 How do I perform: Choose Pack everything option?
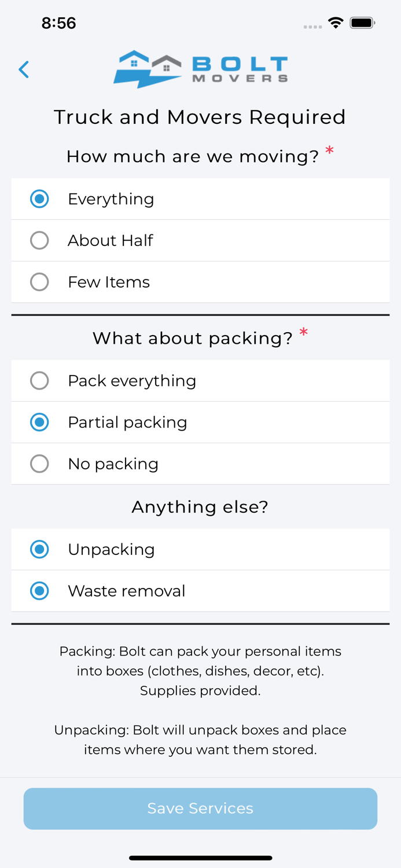coord(39,381)
